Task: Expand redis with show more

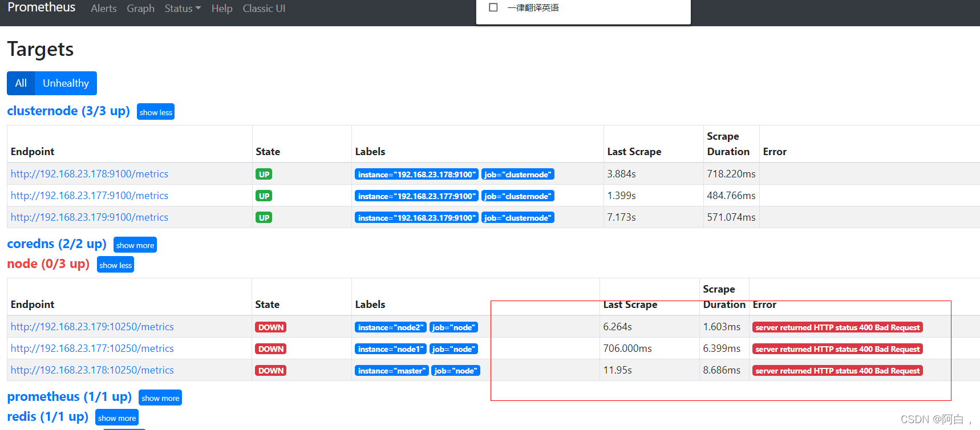Action: (x=117, y=417)
